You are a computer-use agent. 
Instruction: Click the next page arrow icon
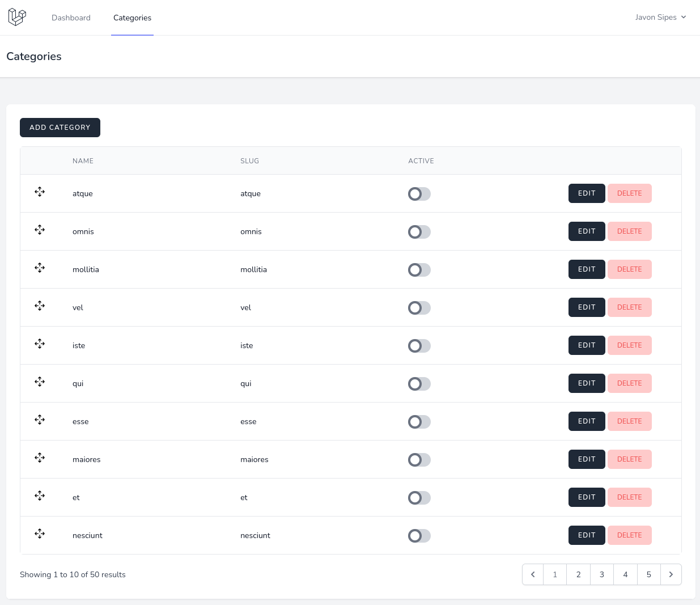[x=671, y=574]
